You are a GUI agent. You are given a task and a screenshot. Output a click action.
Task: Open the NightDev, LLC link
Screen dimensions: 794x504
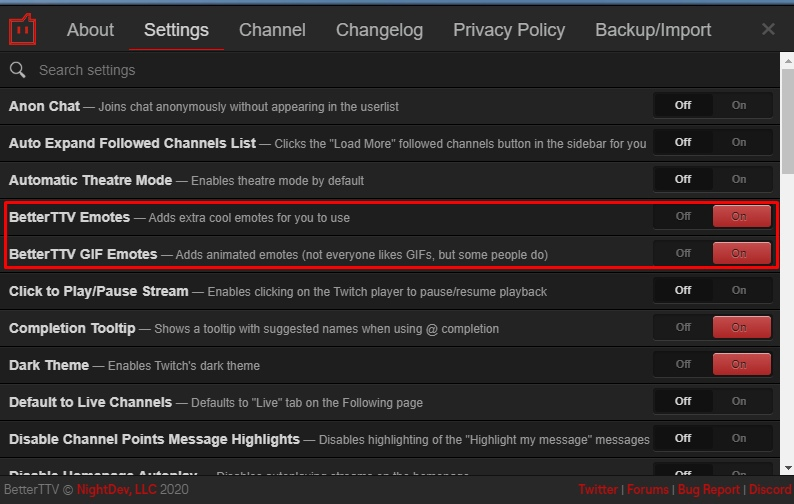pos(116,490)
